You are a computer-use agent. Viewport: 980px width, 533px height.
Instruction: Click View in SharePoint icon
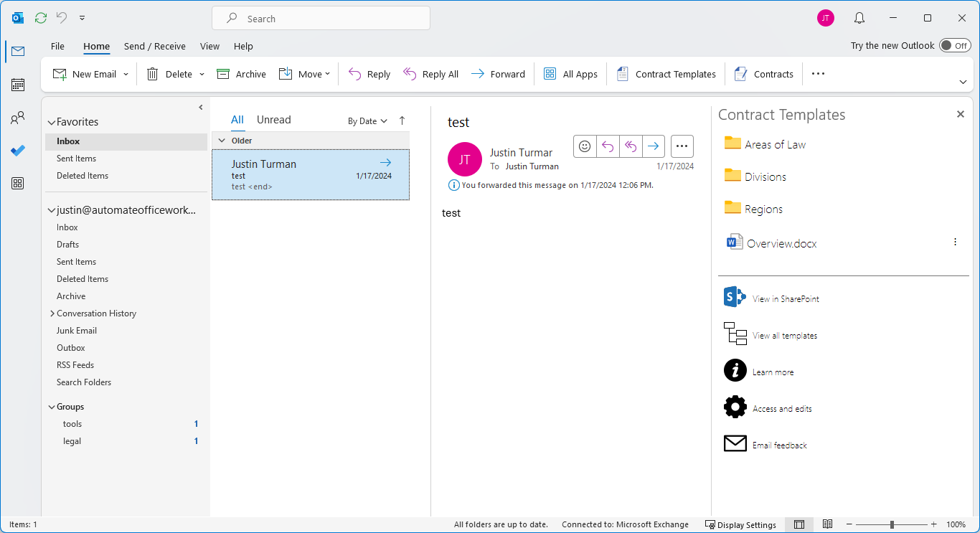click(735, 298)
